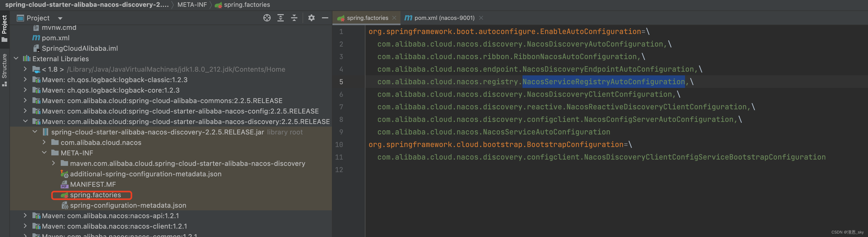The image size is (868, 237).
Task: Click the jar name breadcrumb
Action: (87, 5)
